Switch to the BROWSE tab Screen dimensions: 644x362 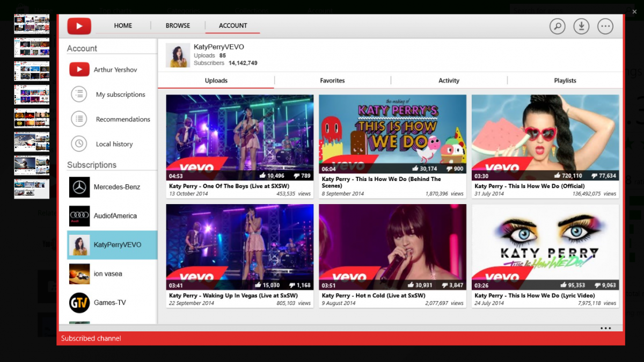tap(178, 26)
